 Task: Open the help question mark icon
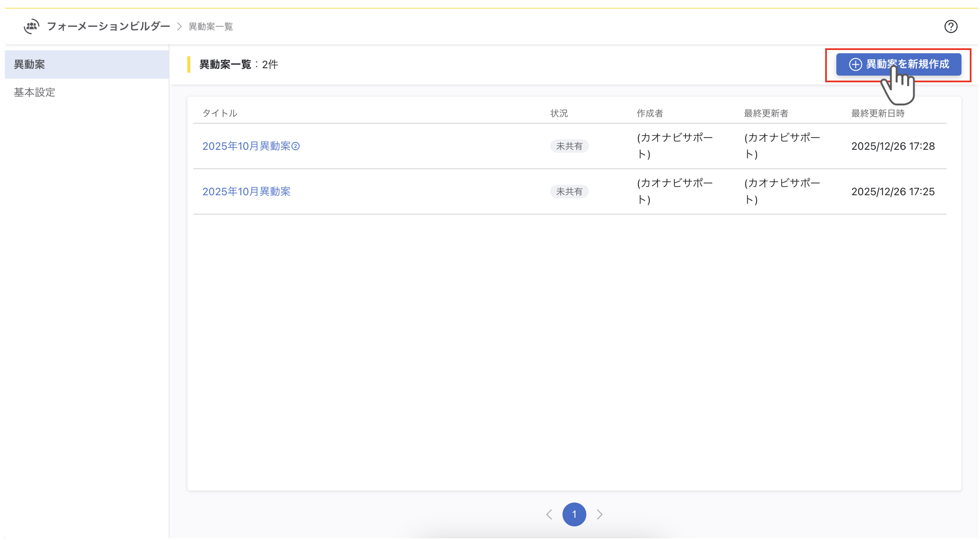click(x=950, y=27)
